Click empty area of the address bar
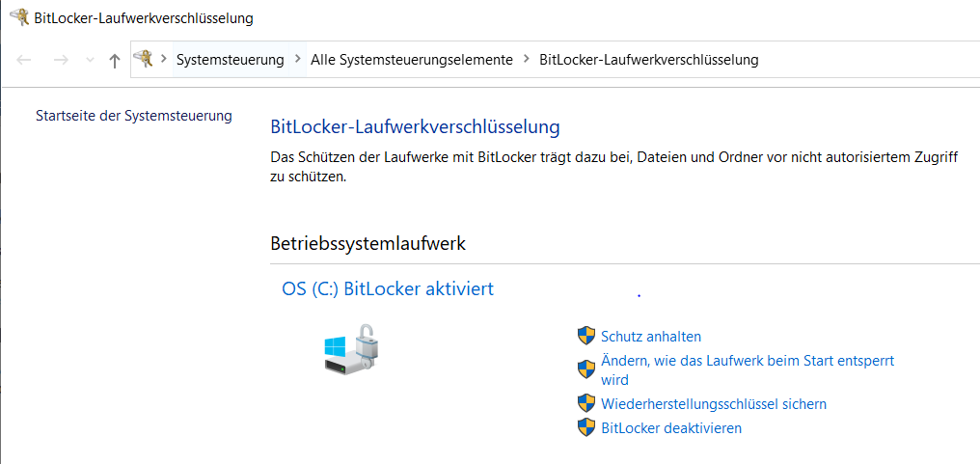This screenshot has width=980, height=464. click(x=868, y=60)
